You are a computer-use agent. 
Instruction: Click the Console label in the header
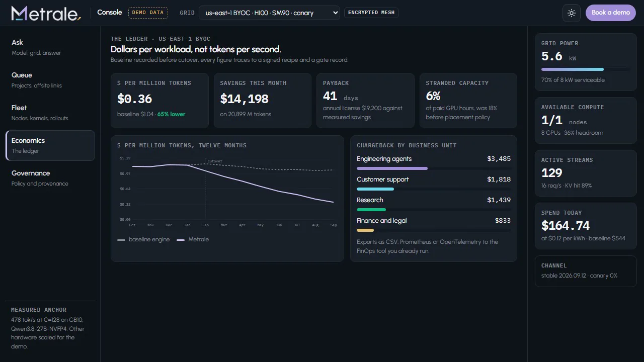coord(110,13)
